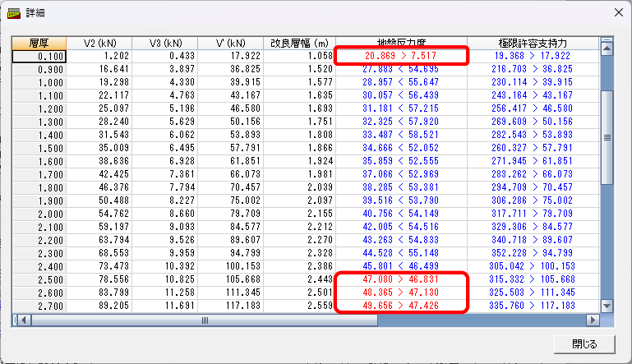The height and width of the screenshot is (364, 632).
Task: Select the 層厚 cell 2.000
Action: [x=39, y=214]
